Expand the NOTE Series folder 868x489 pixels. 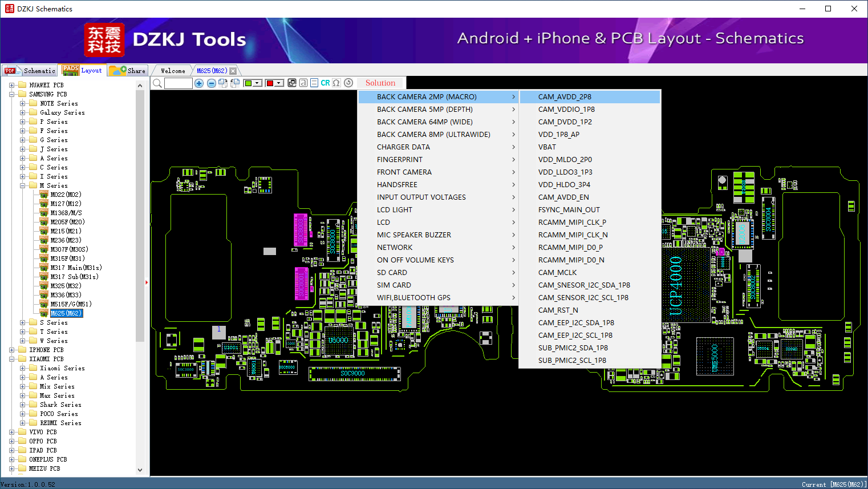[x=23, y=103]
